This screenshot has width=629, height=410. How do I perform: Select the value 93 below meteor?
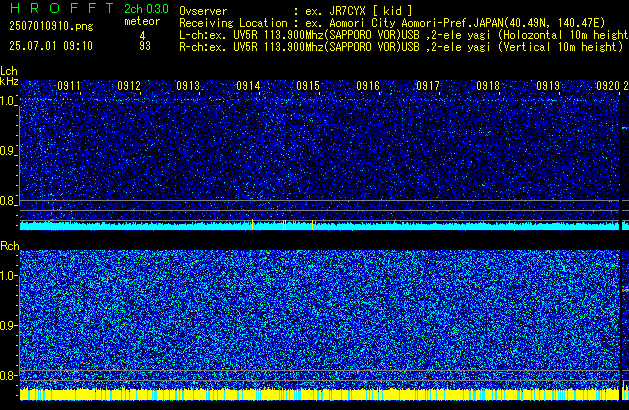coord(145,46)
